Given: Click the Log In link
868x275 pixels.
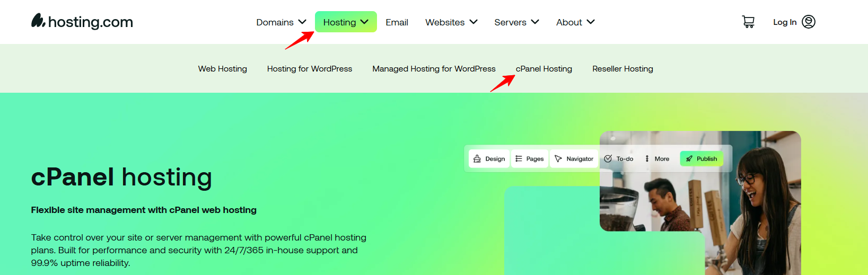Looking at the screenshot, I should click(785, 22).
